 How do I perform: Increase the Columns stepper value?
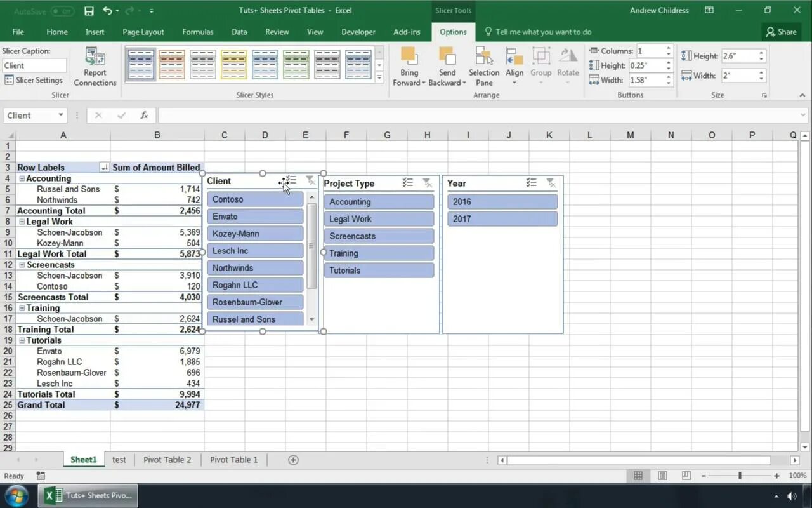669,48
